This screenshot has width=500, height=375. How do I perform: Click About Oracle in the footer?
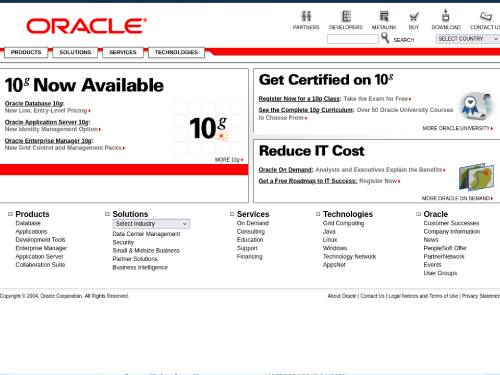tap(342, 296)
